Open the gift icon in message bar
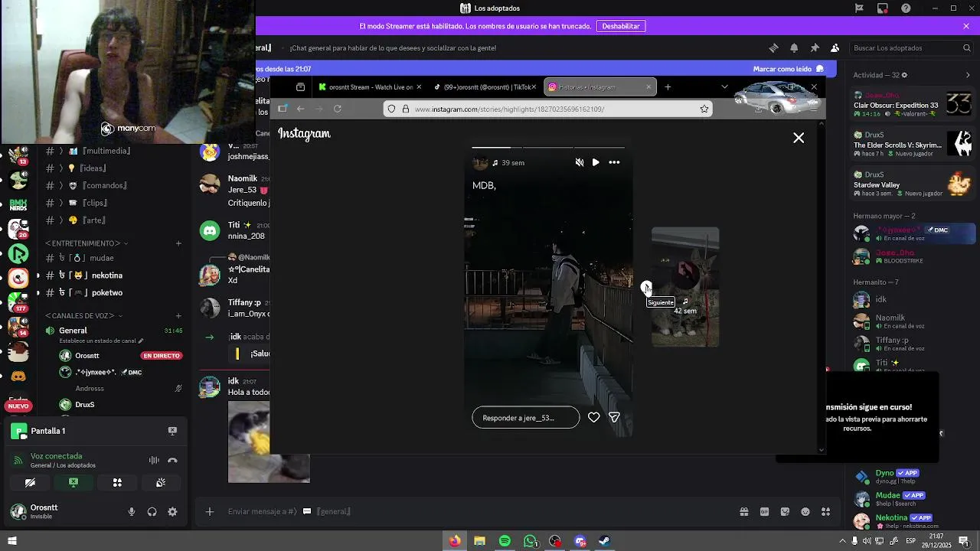The image size is (980, 551). click(743, 511)
